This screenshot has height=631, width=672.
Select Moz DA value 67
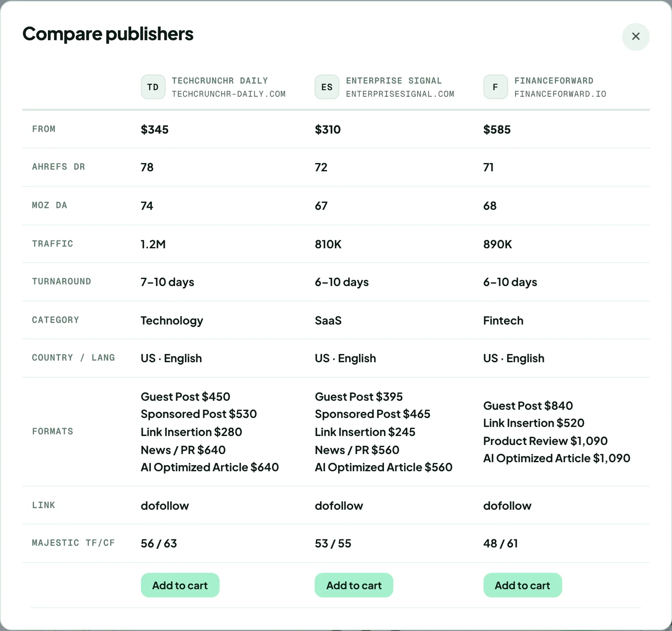click(321, 206)
